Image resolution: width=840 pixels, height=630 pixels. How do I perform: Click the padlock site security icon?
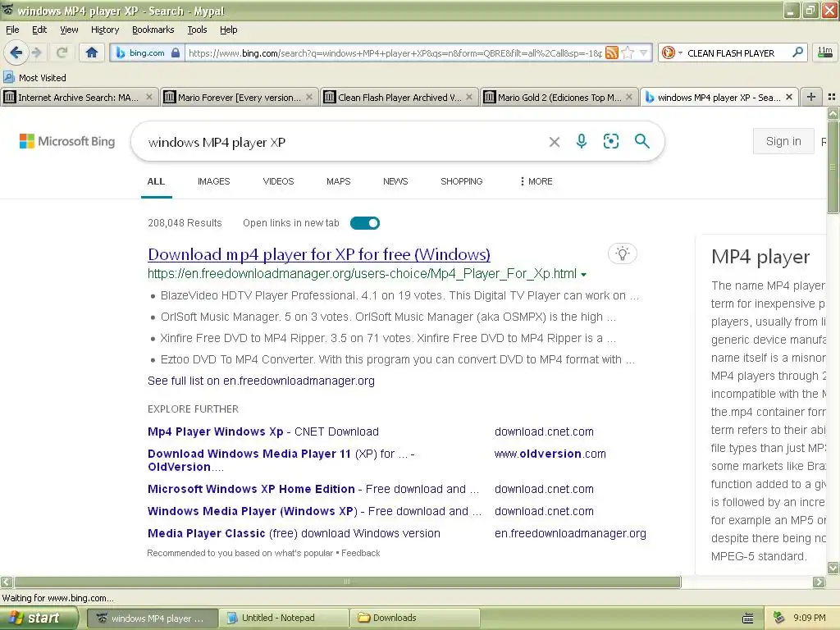(x=176, y=52)
